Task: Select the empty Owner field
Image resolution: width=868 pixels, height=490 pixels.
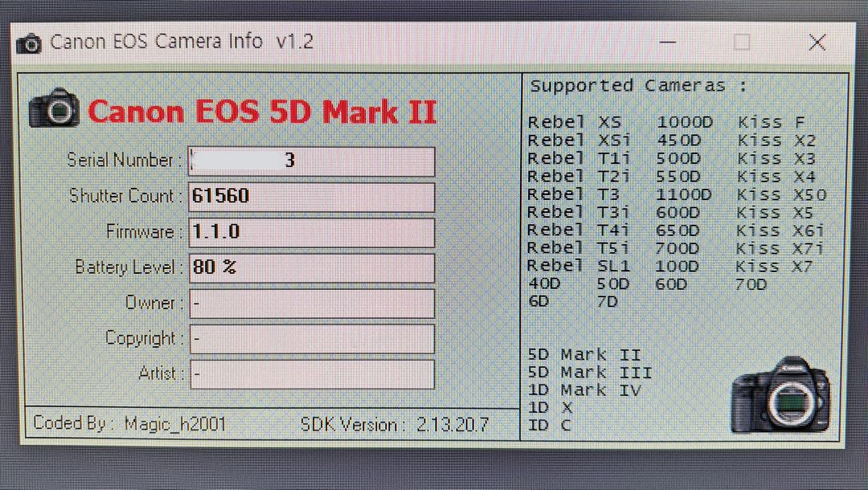Action: (x=312, y=303)
